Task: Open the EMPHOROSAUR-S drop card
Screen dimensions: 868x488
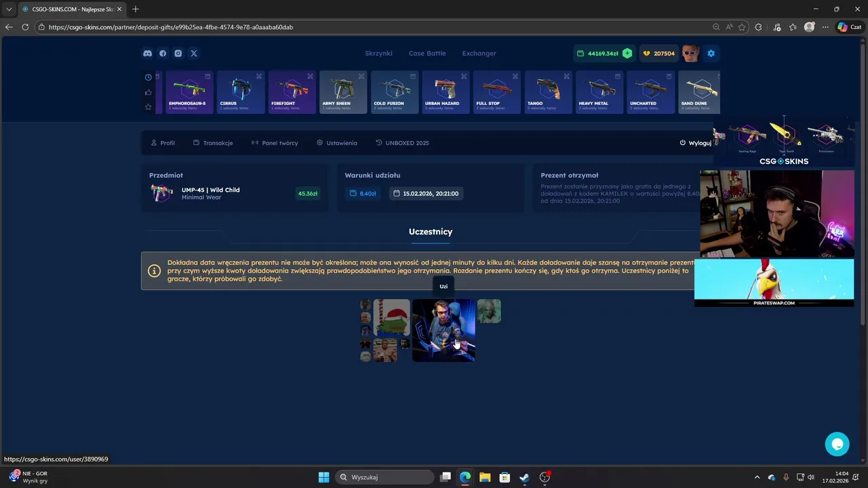Action: click(189, 92)
